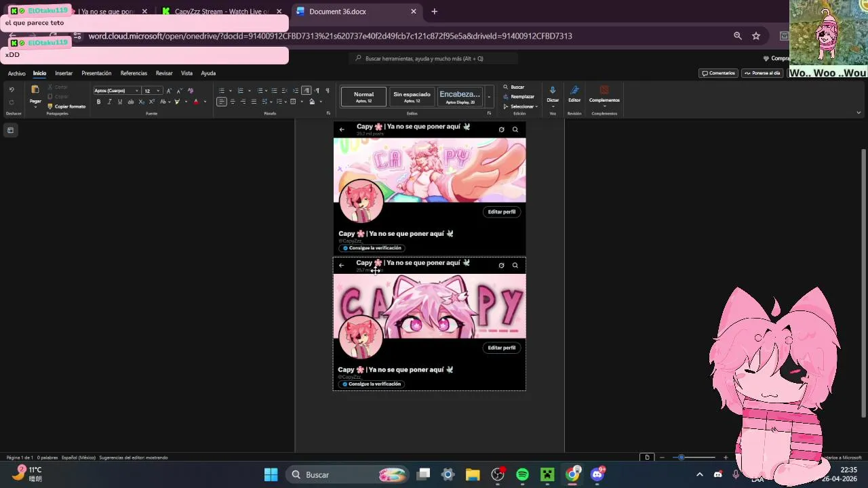Toggle italic formatting
Image resolution: width=868 pixels, height=488 pixels.
tap(109, 102)
